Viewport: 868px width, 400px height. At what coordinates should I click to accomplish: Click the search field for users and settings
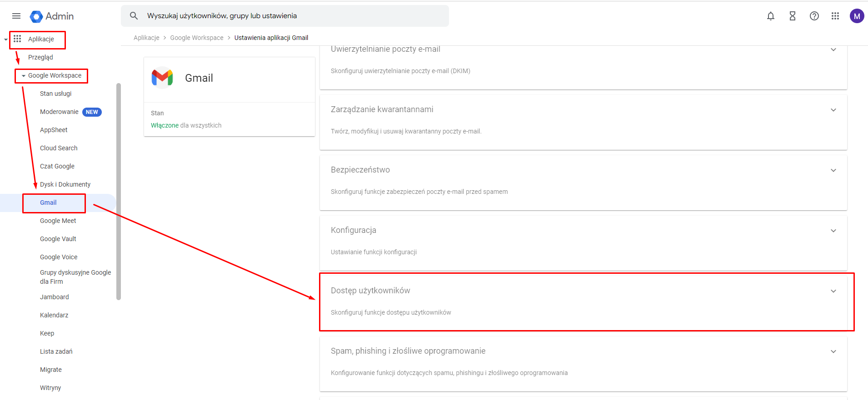click(x=285, y=16)
